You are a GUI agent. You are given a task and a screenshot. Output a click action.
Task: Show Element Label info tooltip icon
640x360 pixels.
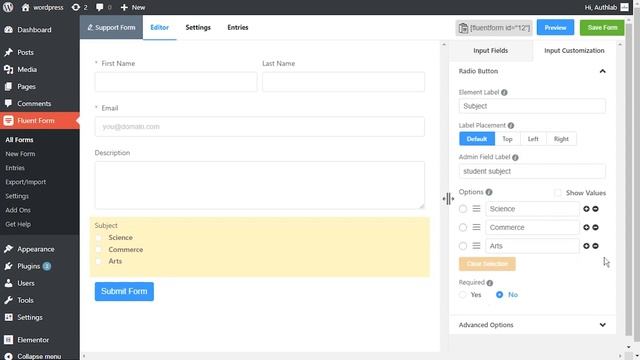[x=504, y=93]
